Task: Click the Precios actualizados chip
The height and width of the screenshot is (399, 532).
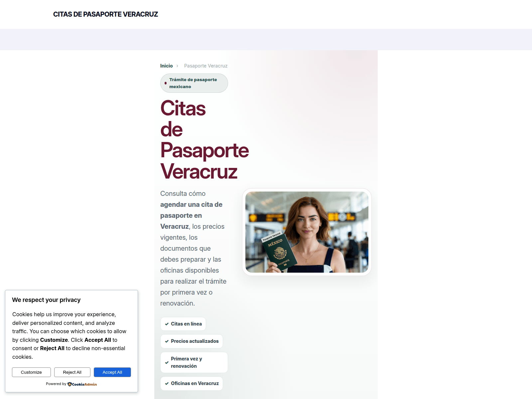Action: (192, 341)
